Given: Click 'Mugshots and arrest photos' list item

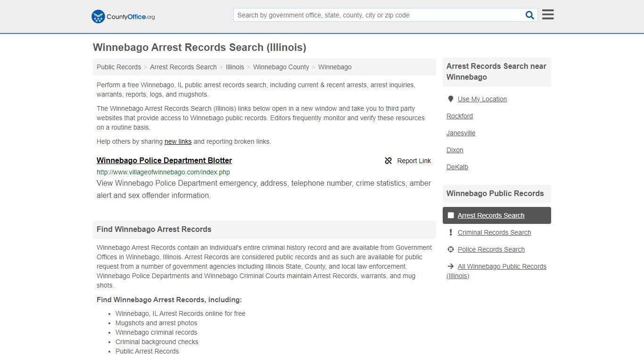Looking at the screenshot, I should click(157, 323).
